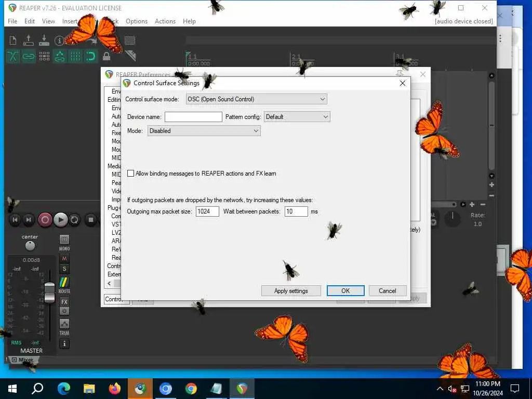532x399 pixels.
Task: Open the master FX chain button
Action: pos(64,302)
